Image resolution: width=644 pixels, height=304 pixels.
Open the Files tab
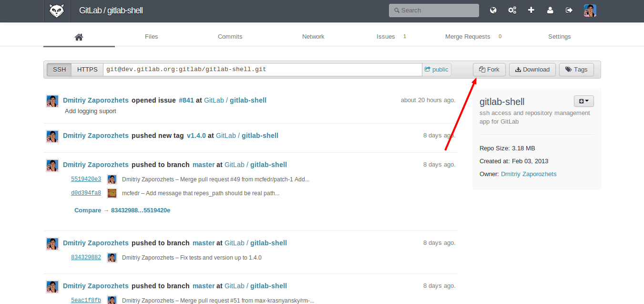(x=151, y=37)
